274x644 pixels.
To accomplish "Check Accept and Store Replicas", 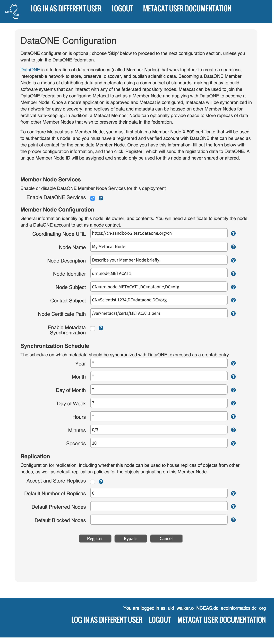I will [x=93, y=482].
